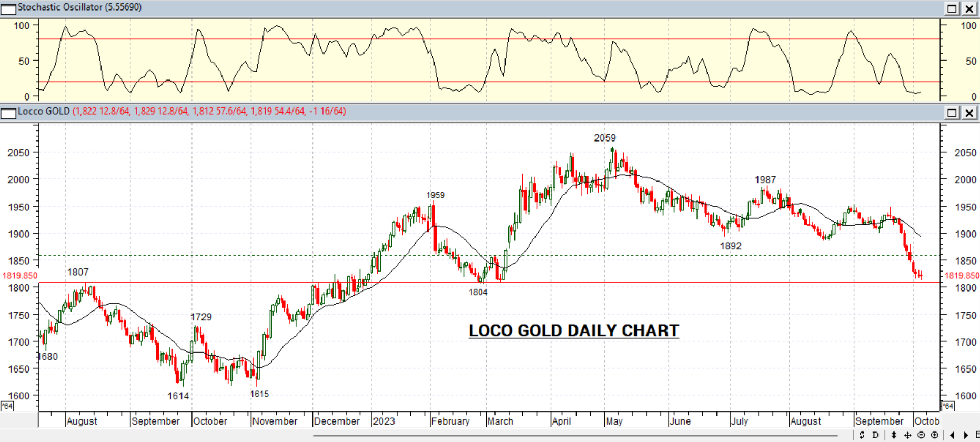Click the June label on date axis
The height and width of the screenshot is (442, 980).
(680, 421)
